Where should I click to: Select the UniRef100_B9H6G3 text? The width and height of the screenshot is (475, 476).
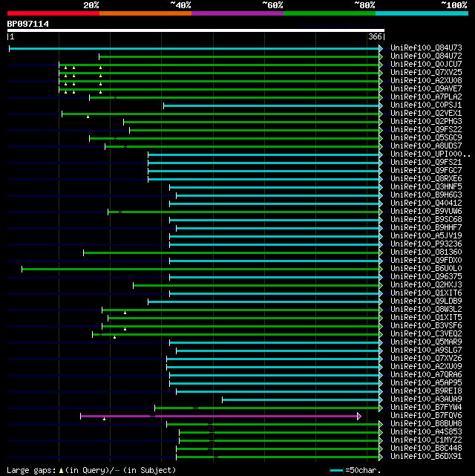tap(426, 195)
